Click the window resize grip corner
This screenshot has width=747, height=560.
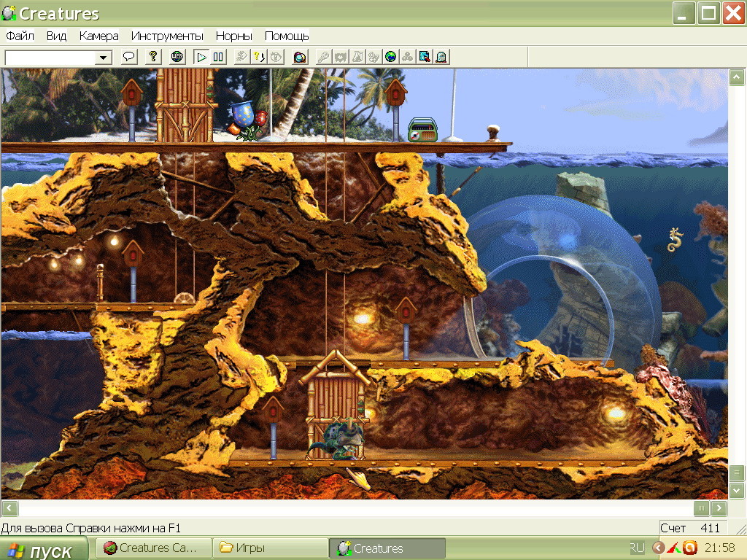click(x=740, y=529)
